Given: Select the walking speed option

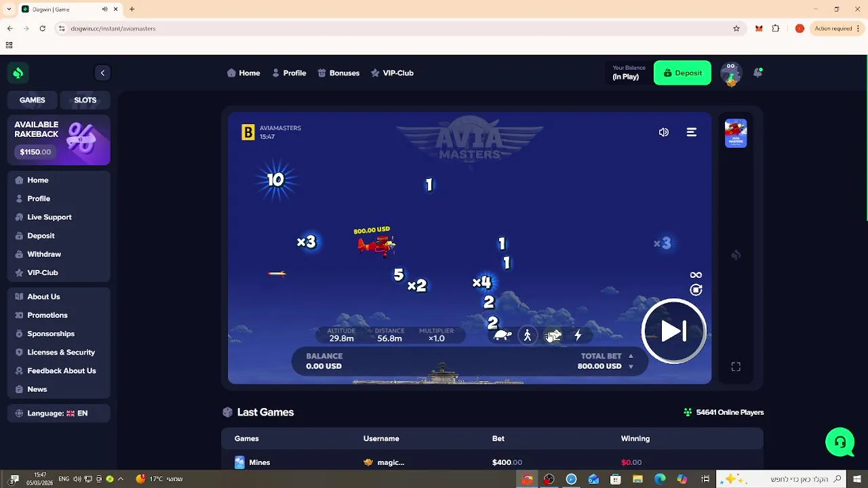Looking at the screenshot, I should [x=528, y=335].
